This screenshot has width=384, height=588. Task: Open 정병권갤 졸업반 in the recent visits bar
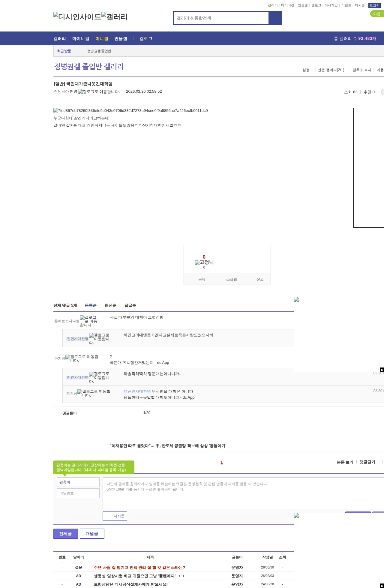pyautogui.click(x=99, y=51)
